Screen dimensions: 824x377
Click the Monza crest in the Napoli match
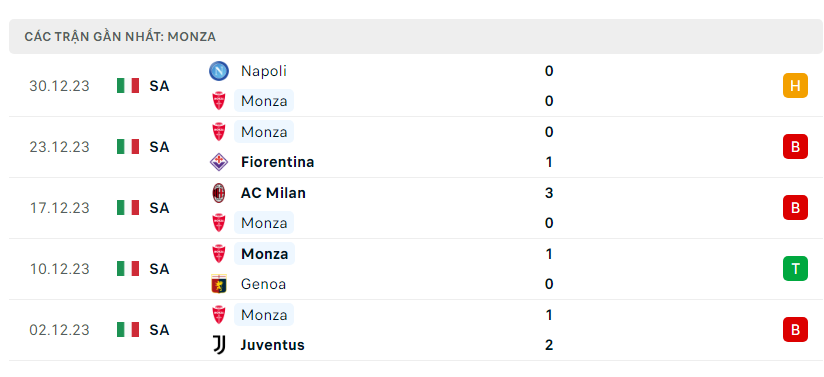[219, 101]
